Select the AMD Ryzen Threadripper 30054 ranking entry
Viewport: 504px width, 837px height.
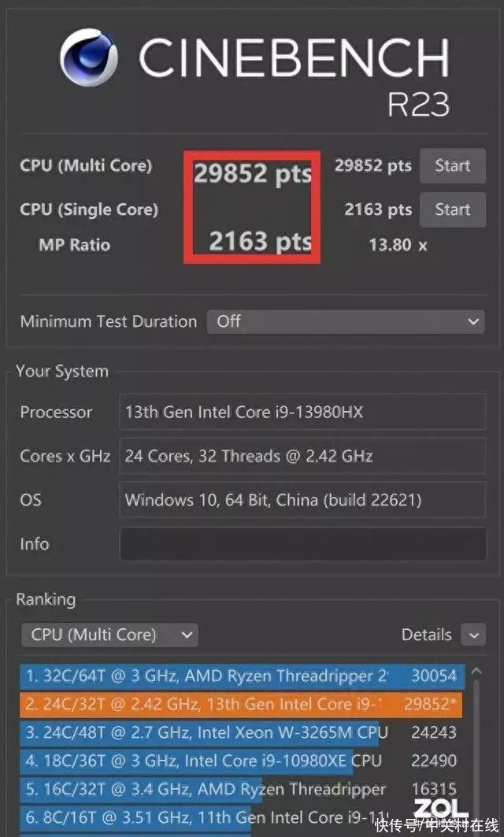point(243,676)
